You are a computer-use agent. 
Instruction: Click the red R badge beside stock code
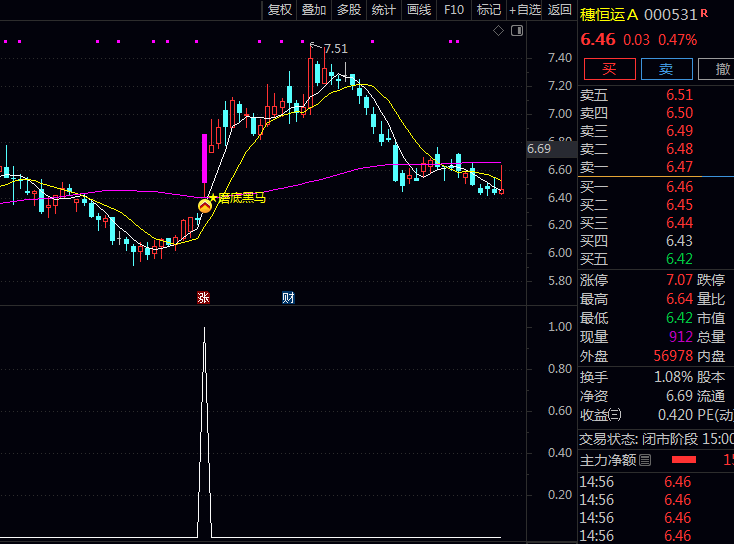pos(704,14)
